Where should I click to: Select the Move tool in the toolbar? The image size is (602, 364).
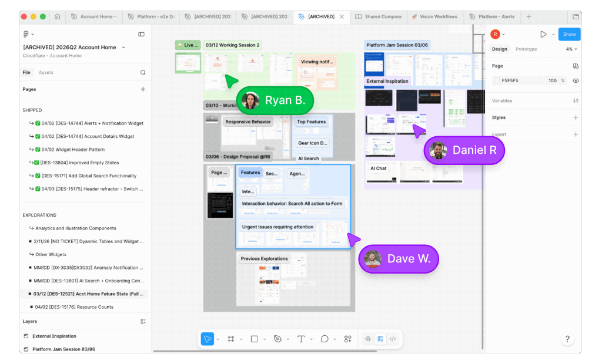[x=208, y=339]
